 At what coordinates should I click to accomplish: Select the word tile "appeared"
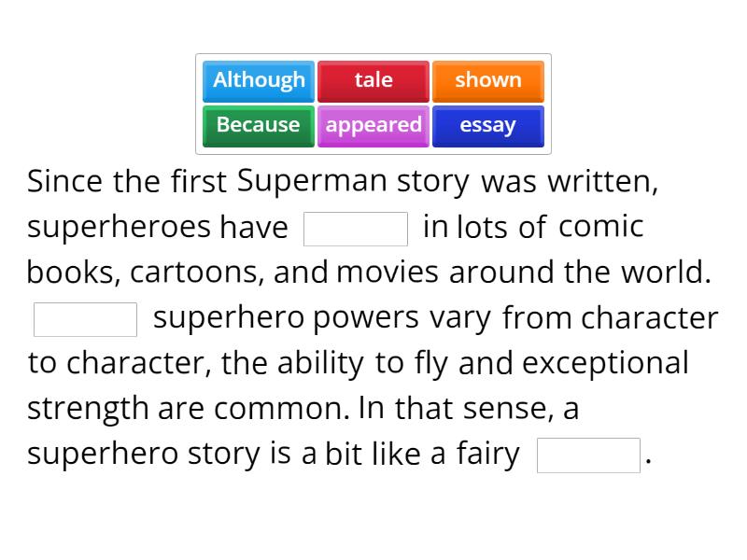(x=373, y=125)
